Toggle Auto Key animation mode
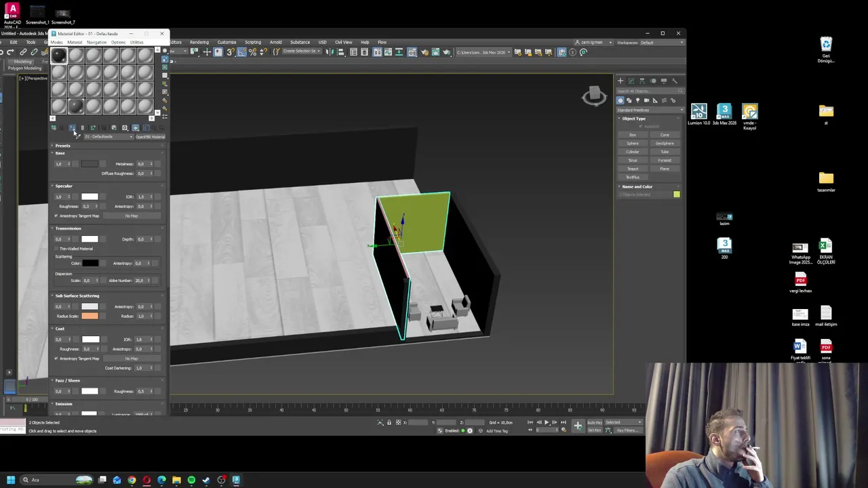The image size is (868, 488). (595, 422)
